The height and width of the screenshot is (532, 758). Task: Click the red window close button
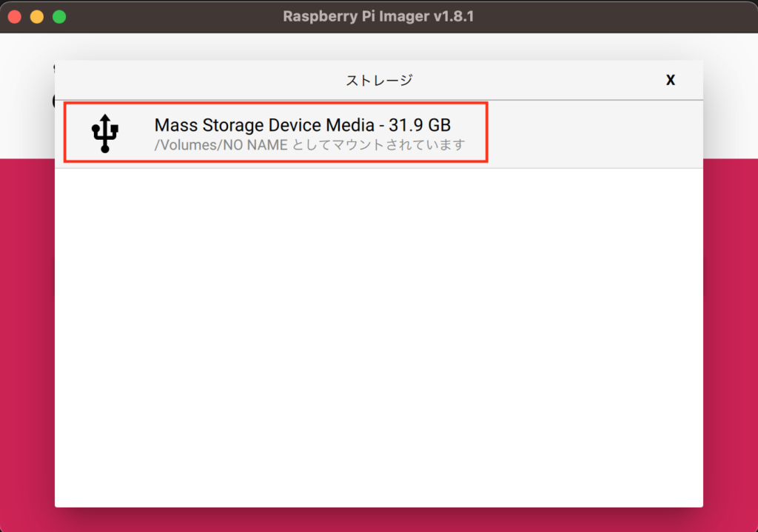(x=15, y=17)
